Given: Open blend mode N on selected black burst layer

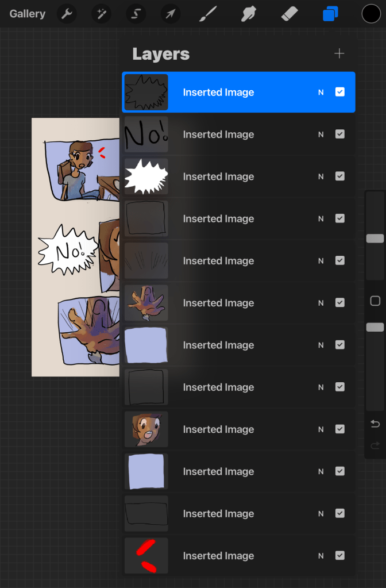Looking at the screenshot, I should (321, 93).
